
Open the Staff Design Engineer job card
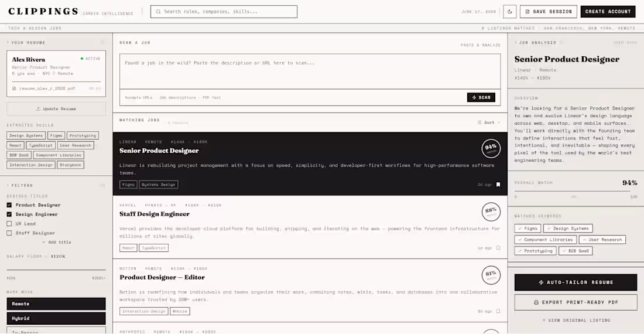pos(310,227)
